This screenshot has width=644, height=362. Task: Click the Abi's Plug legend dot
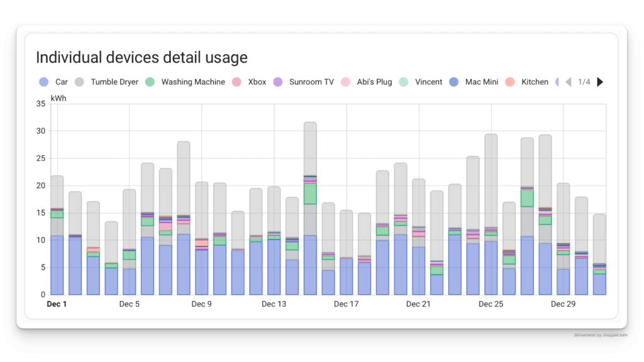click(x=345, y=82)
